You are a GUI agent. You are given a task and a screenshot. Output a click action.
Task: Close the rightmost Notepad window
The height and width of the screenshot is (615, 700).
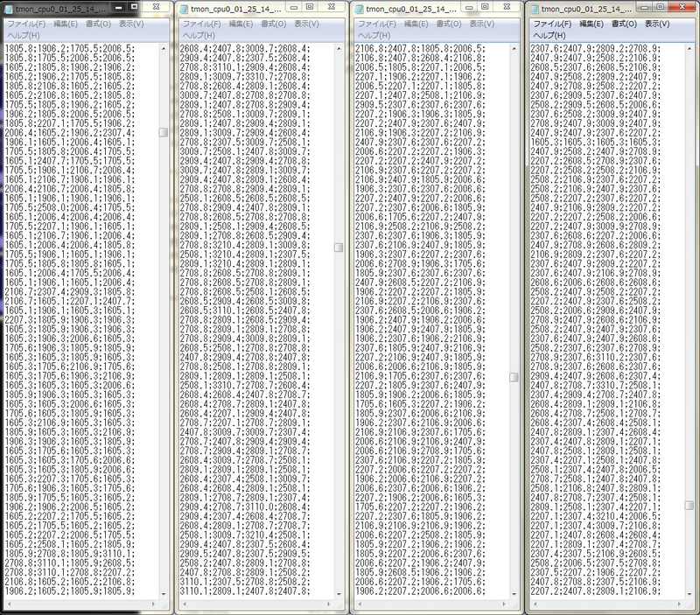tap(682, 7)
